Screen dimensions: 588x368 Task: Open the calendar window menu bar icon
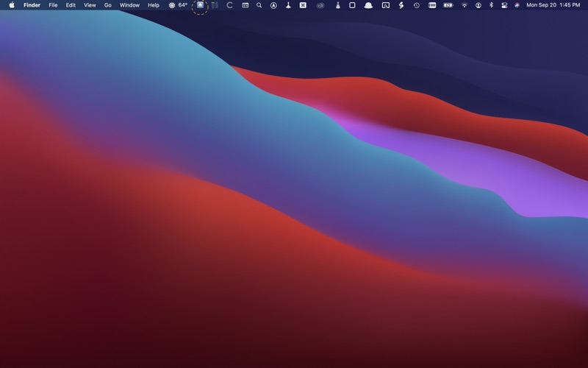pyautogui.click(x=245, y=5)
